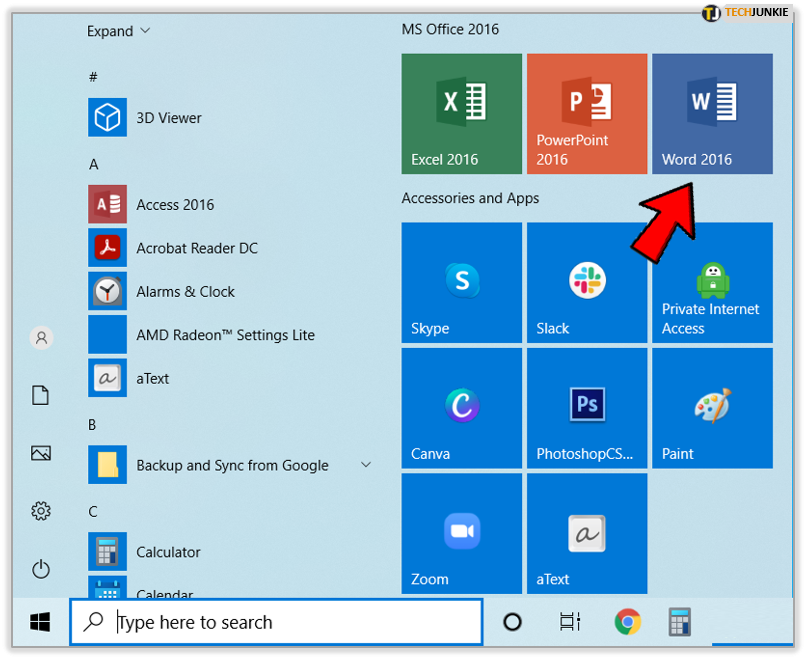
Task: Click the 'B' letter group header
Action: [92, 425]
